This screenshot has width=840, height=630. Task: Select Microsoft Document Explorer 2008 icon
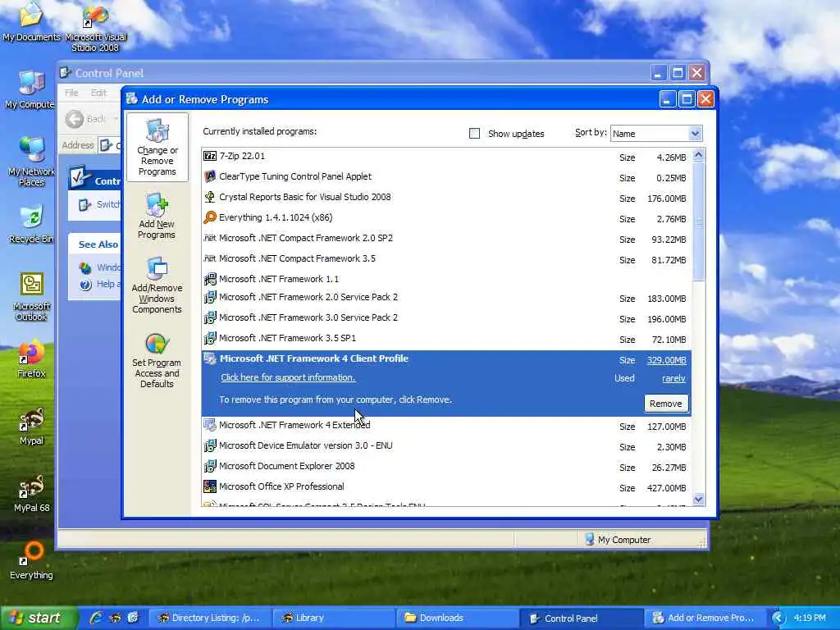(x=210, y=466)
